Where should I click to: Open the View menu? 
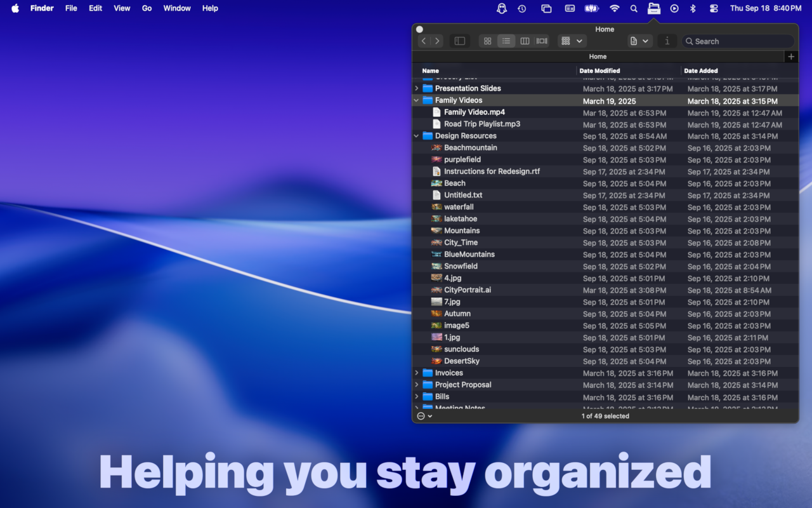(121, 8)
